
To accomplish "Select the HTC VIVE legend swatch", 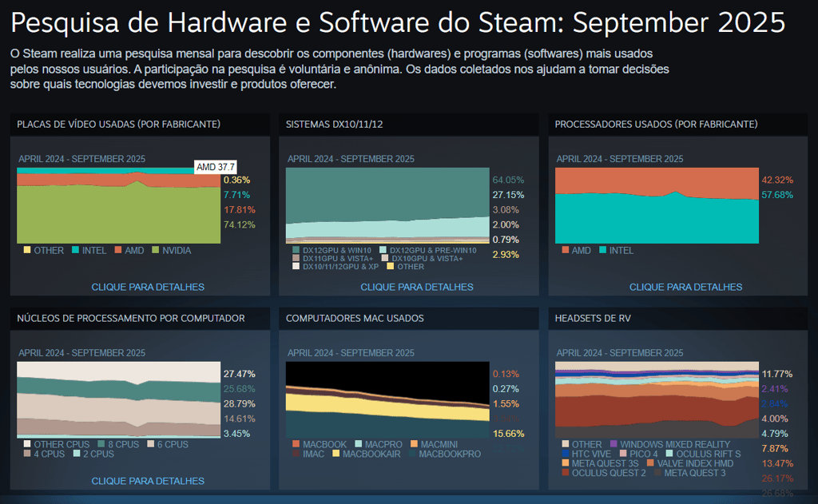I will coord(565,454).
